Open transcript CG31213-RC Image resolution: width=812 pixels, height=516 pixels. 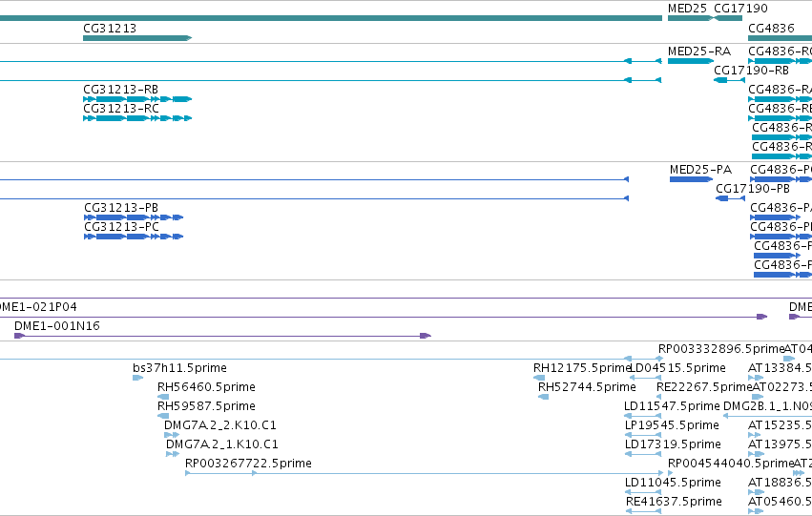[120, 108]
